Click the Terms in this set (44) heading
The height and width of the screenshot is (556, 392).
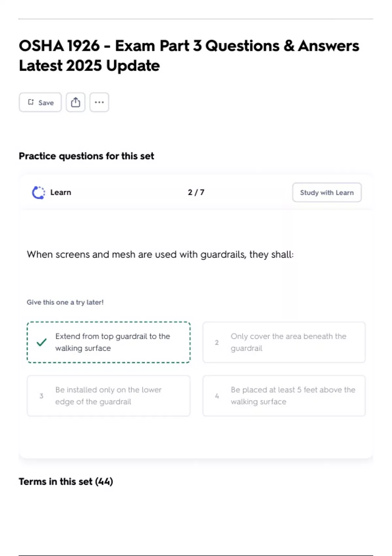[x=66, y=481]
